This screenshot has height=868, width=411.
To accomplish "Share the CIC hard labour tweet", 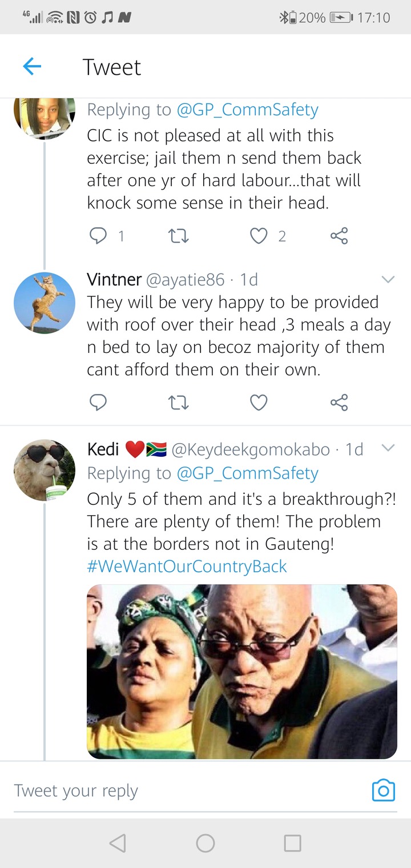I will (x=339, y=236).
